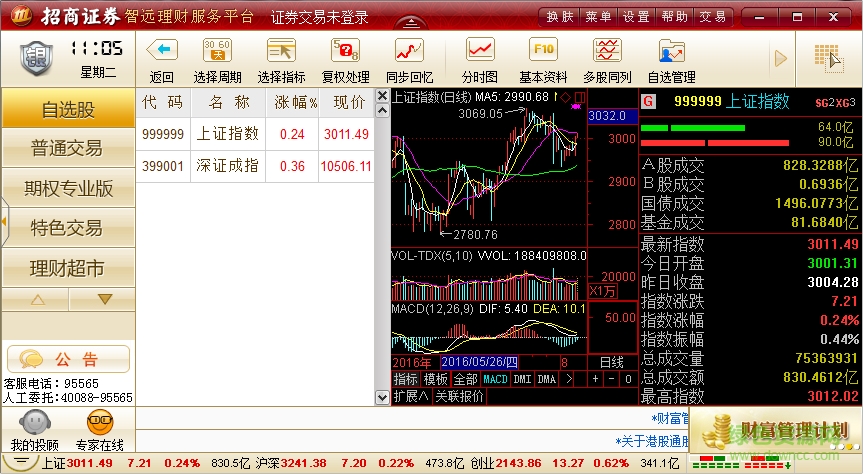Switch indicator to DMI

point(522,380)
